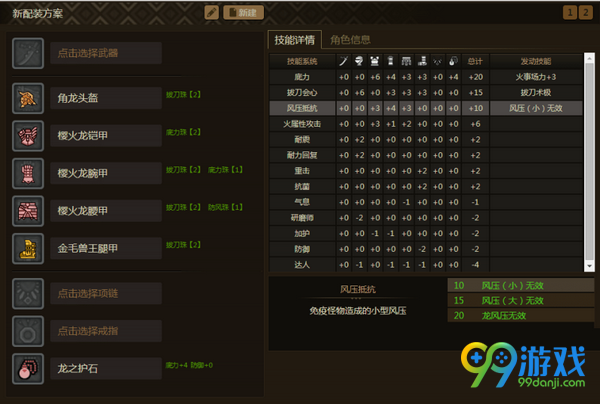Screen dimensions: 600x404
Task: Click 拔刀术极 activated skill cell
Action: 536,93
